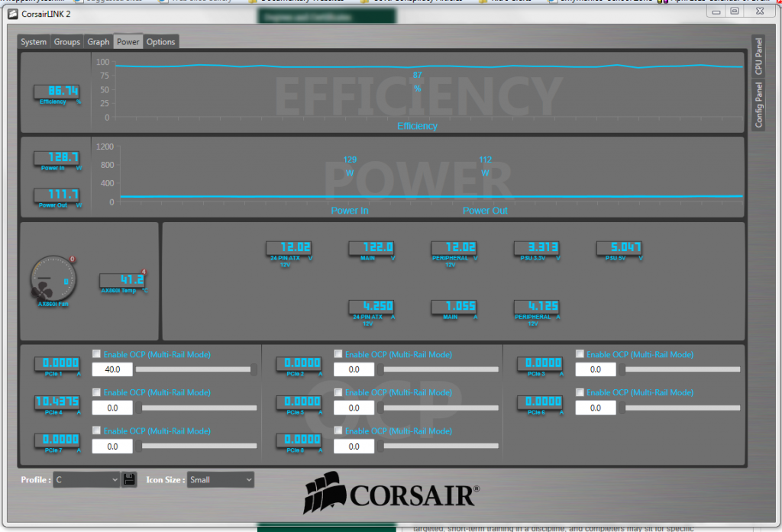Switch to the Options tab
Screen dimensions: 782x532
coord(160,42)
